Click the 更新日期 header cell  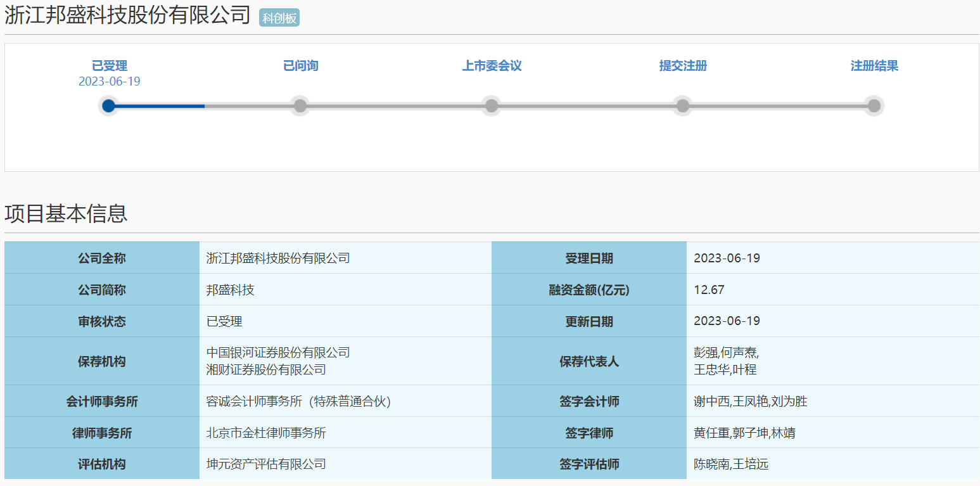pos(589,321)
